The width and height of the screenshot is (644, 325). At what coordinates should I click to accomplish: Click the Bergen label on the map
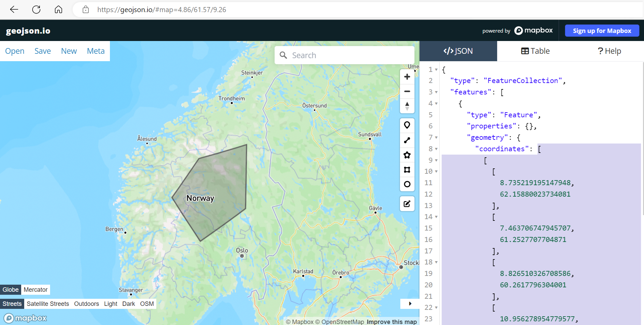coord(114,229)
